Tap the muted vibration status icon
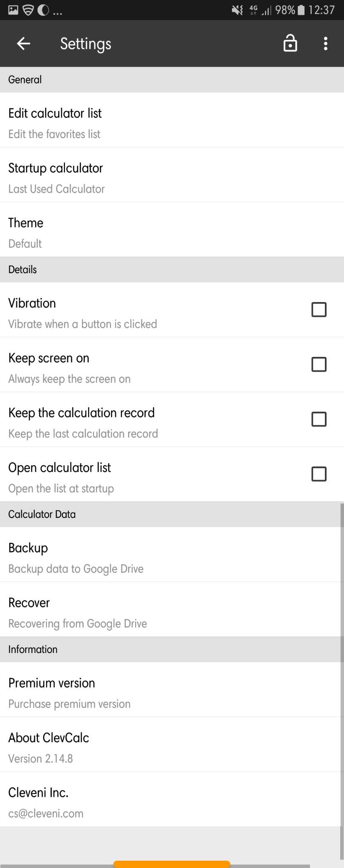The width and height of the screenshot is (344, 868). click(237, 10)
